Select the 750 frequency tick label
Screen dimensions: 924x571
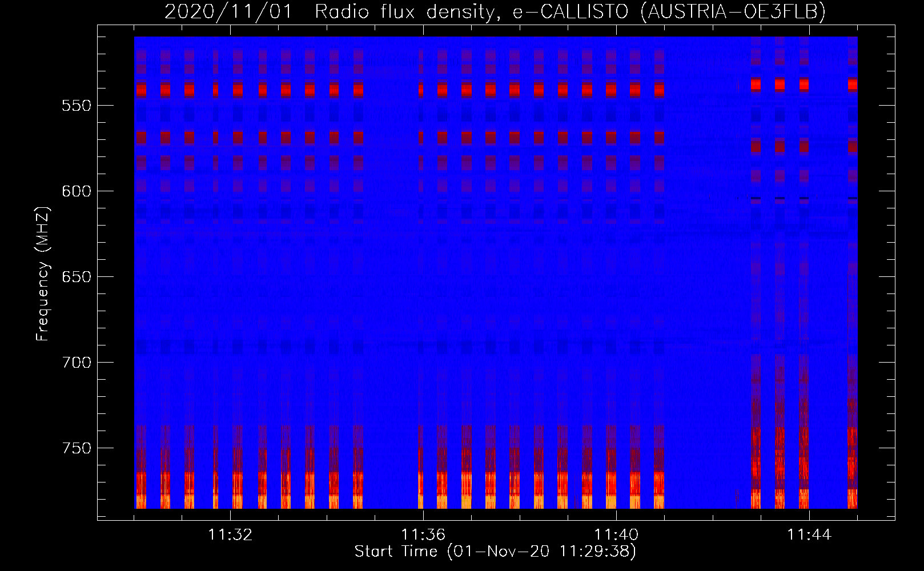(x=77, y=449)
